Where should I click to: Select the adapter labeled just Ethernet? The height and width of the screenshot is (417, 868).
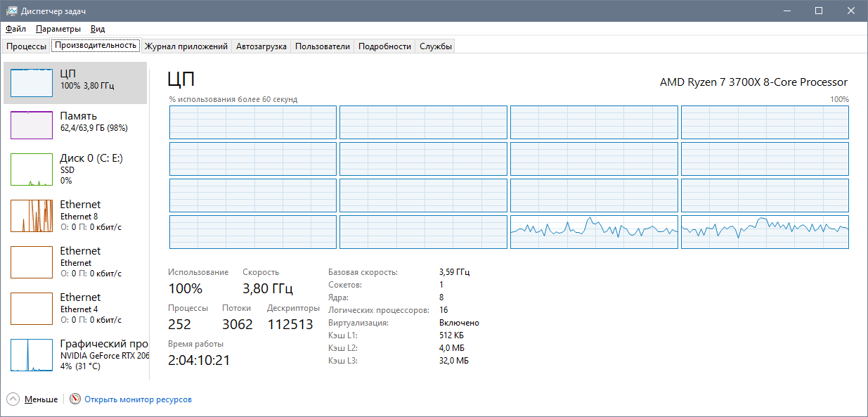76,262
